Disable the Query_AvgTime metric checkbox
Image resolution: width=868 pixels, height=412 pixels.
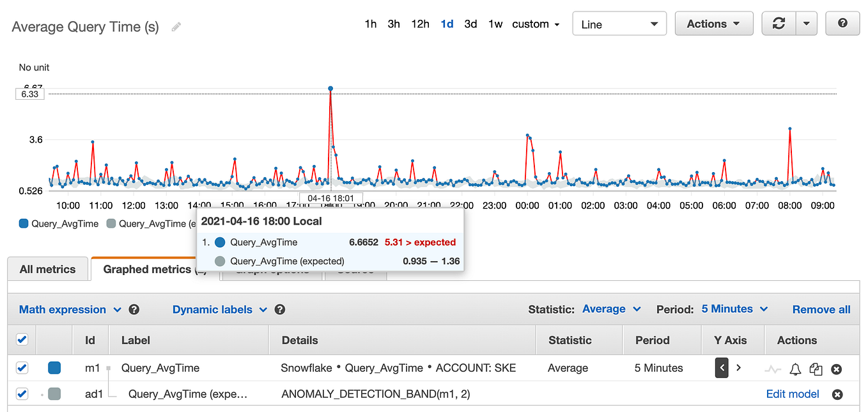22,368
